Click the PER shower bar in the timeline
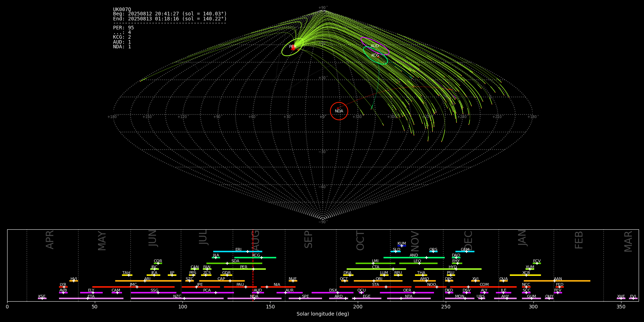644x322 pixels. pos(244,269)
